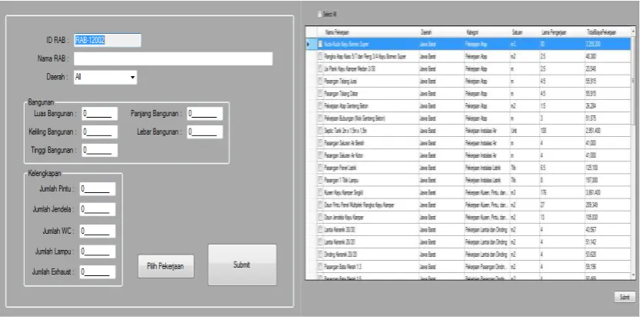The width and height of the screenshot is (644, 323).
Task: Tick checkbox for Pasangan Panel Listrik row
Action: (321, 168)
